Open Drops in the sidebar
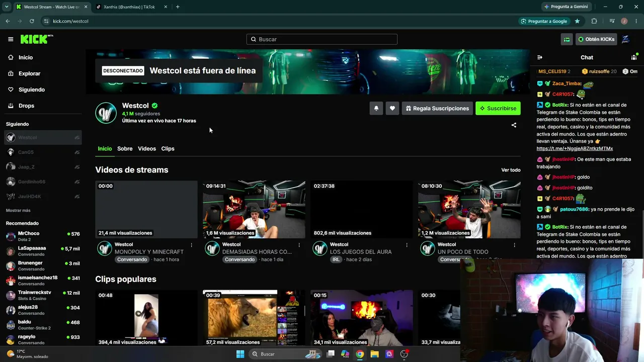The width and height of the screenshot is (644, 362). pyautogui.click(x=26, y=106)
